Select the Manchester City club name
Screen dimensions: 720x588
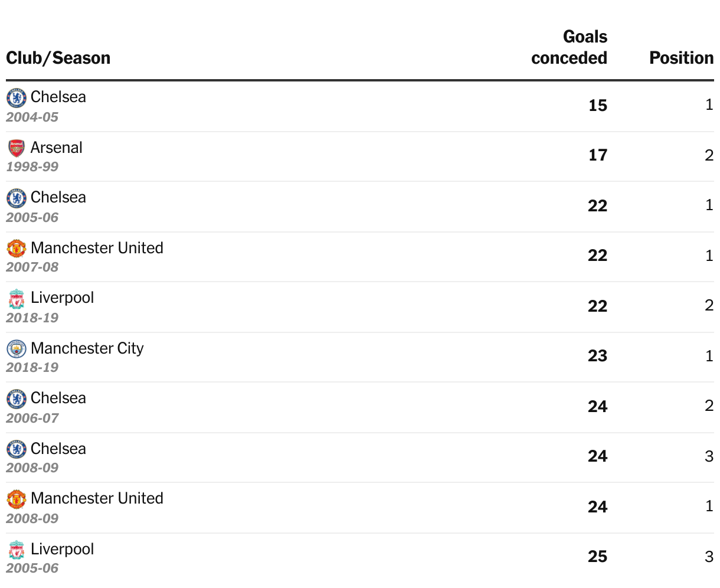click(x=87, y=348)
